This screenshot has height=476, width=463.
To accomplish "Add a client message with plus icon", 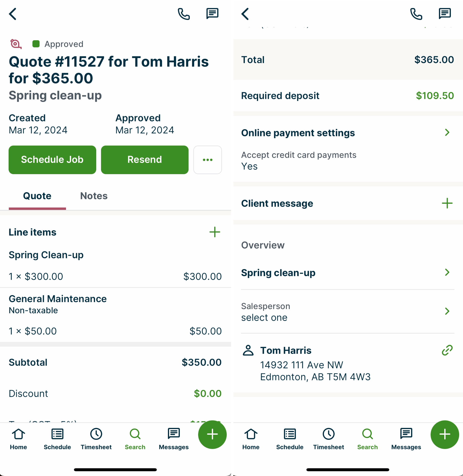I will (447, 203).
